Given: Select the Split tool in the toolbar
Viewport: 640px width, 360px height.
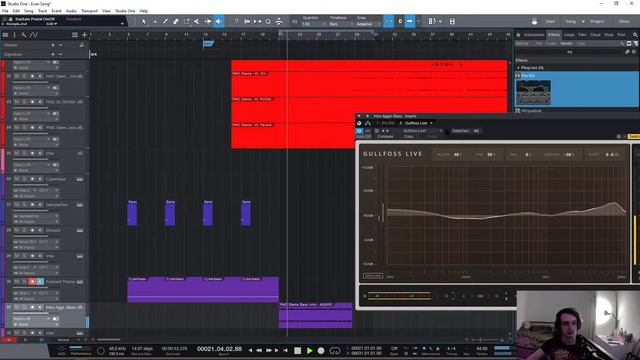Looking at the screenshot, I should [165, 21].
